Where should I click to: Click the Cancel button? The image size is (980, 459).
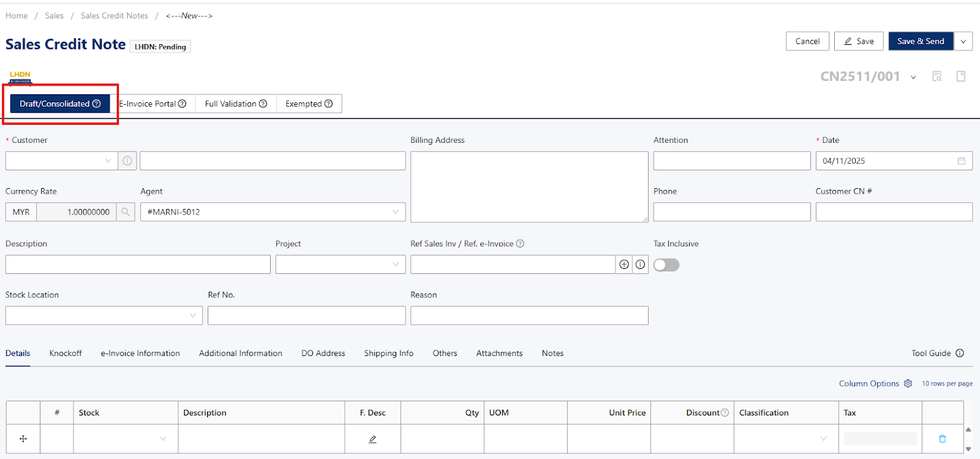click(x=807, y=41)
